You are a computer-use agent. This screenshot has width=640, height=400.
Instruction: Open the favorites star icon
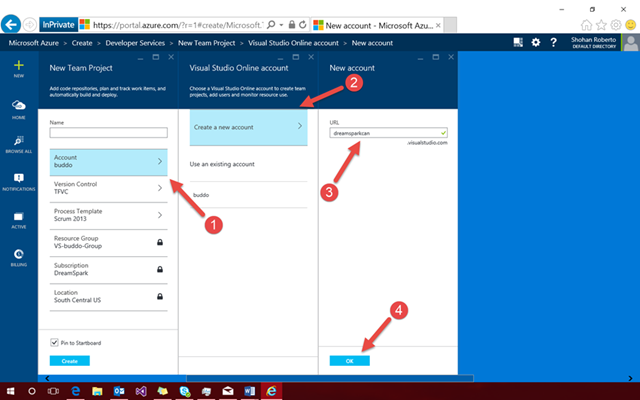point(601,25)
